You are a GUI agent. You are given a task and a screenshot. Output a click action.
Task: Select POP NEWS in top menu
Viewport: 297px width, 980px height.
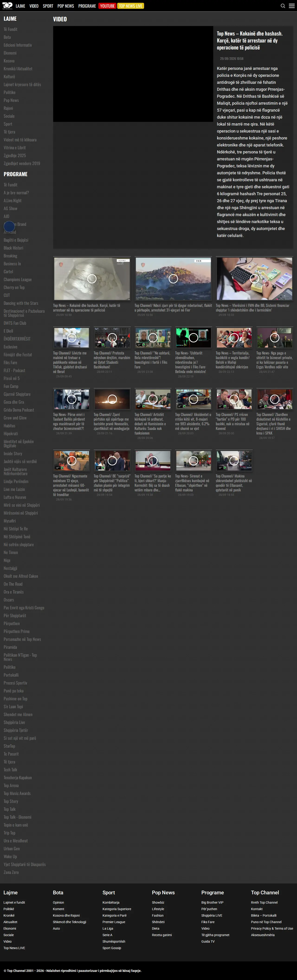click(66, 6)
